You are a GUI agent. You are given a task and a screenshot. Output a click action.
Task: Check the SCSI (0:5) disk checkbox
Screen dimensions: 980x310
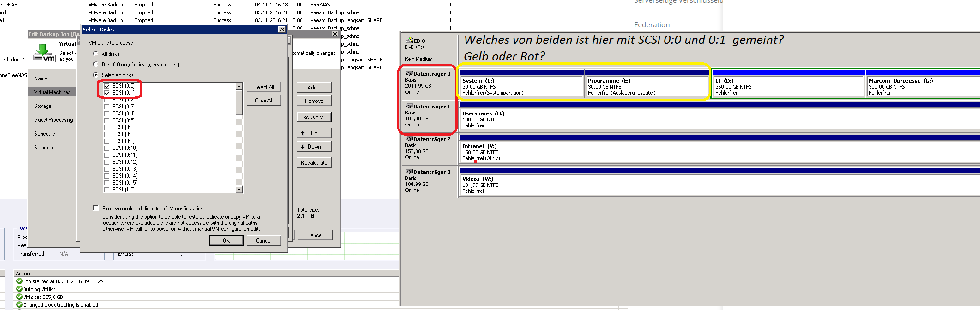(107, 120)
